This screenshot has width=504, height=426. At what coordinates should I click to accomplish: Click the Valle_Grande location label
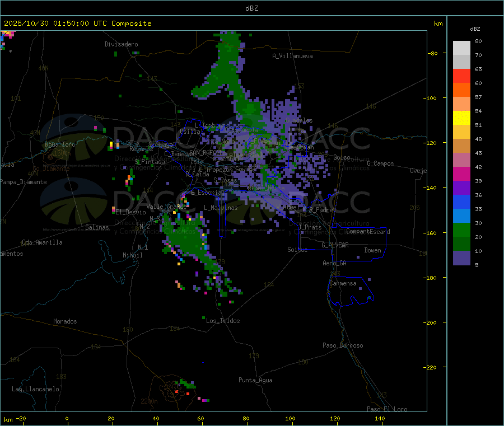click(x=166, y=207)
